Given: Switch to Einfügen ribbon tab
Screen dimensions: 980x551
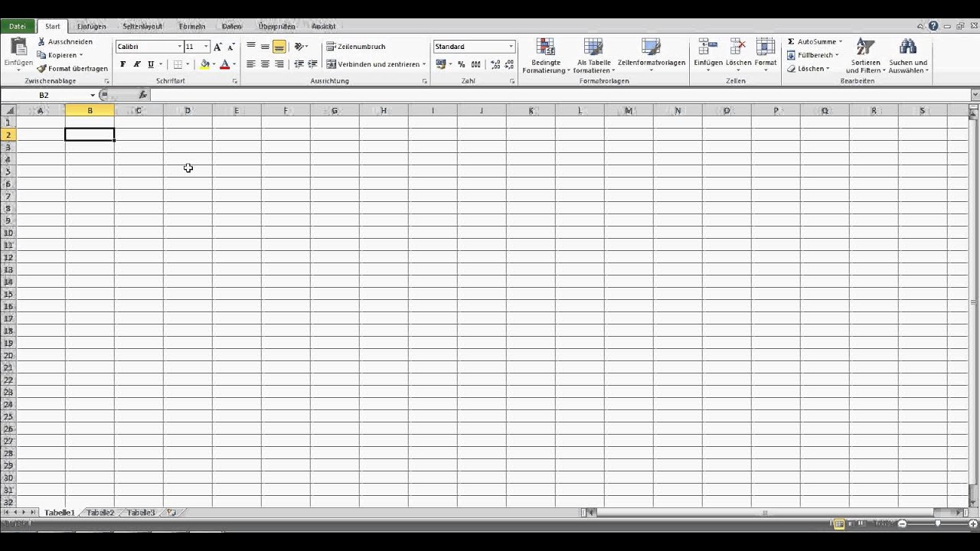Looking at the screenshot, I should tap(91, 26).
